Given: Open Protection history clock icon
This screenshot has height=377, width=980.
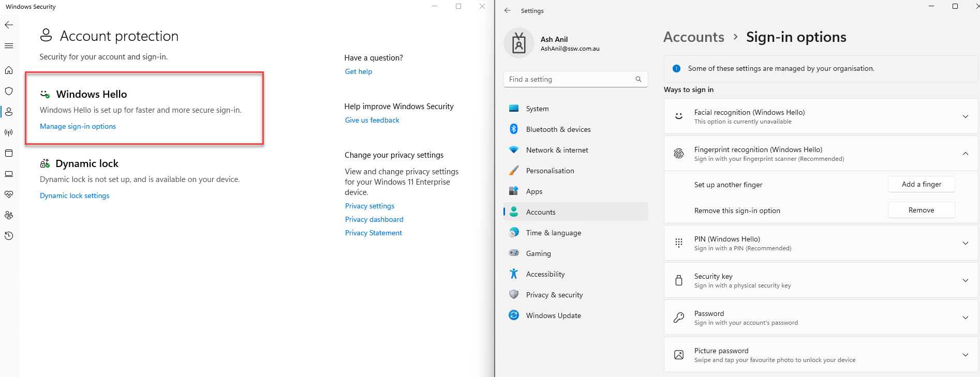Looking at the screenshot, I should [x=9, y=236].
